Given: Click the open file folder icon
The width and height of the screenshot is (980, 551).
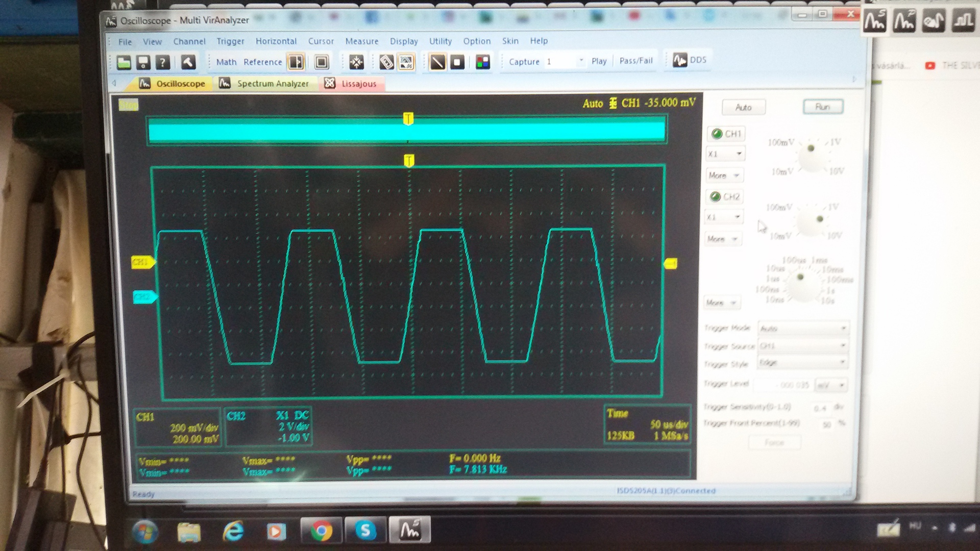Looking at the screenshot, I should [x=124, y=62].
